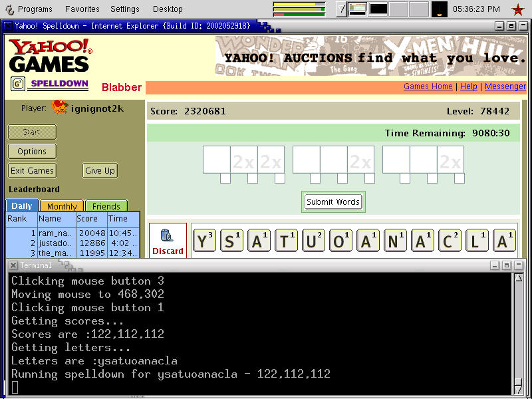Select the C letter tile
This screenshot has height=399, width=532.
450,241
